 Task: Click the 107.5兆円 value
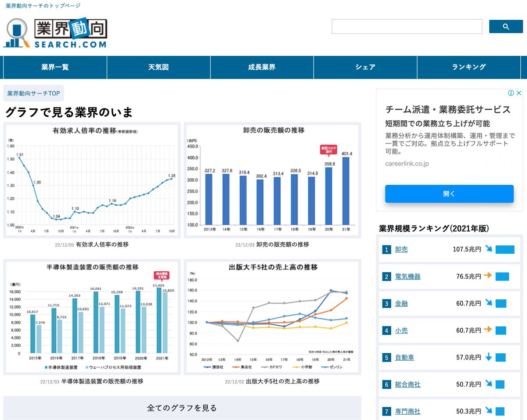(467, 250)
